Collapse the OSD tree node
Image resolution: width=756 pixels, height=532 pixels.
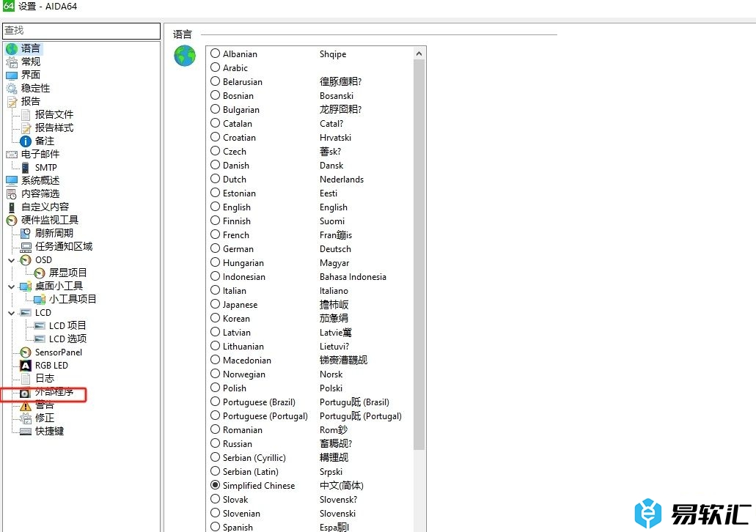(x=12, y=260)
